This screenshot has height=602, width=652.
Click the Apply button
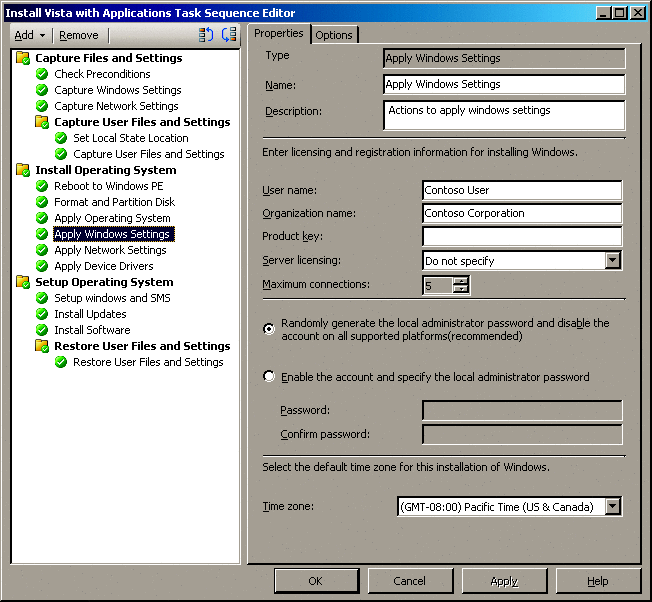pos(504,581)
